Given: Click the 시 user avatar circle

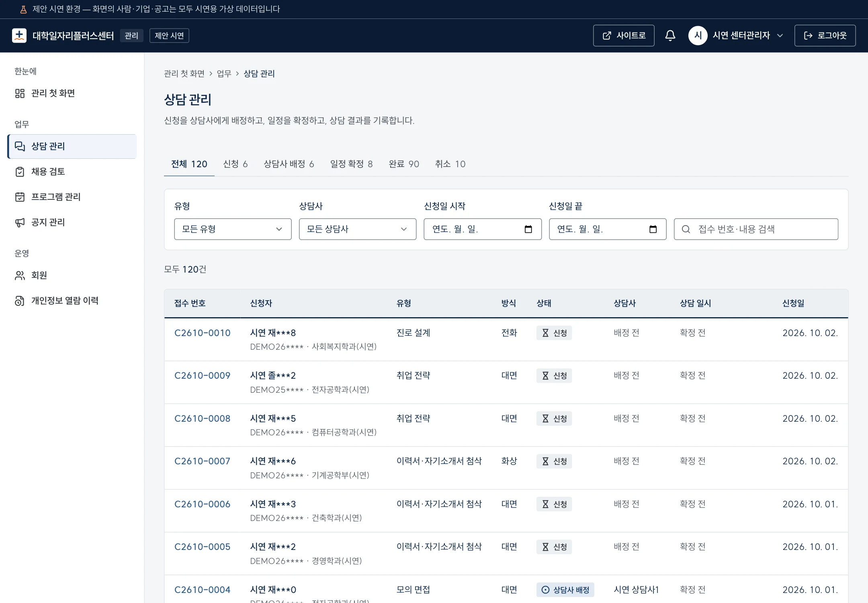Looking at the screenshot, I should click(x=698, y=36).
